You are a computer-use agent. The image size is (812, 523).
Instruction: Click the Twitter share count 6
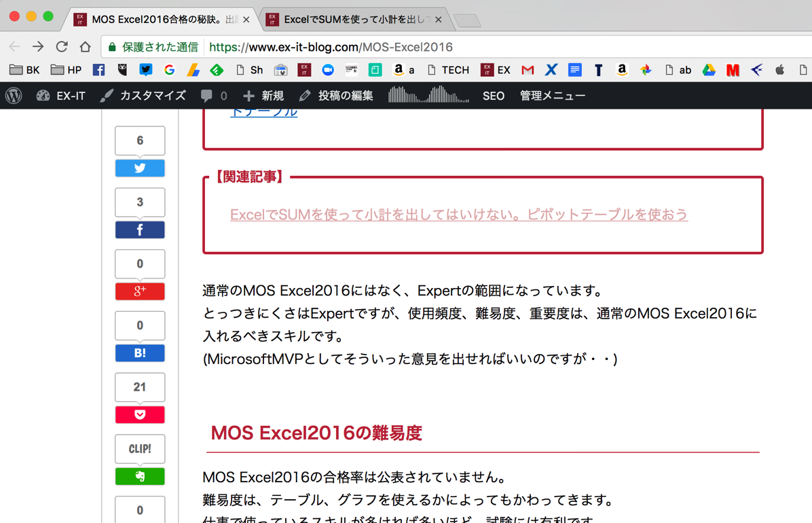[x=140, y=141]
